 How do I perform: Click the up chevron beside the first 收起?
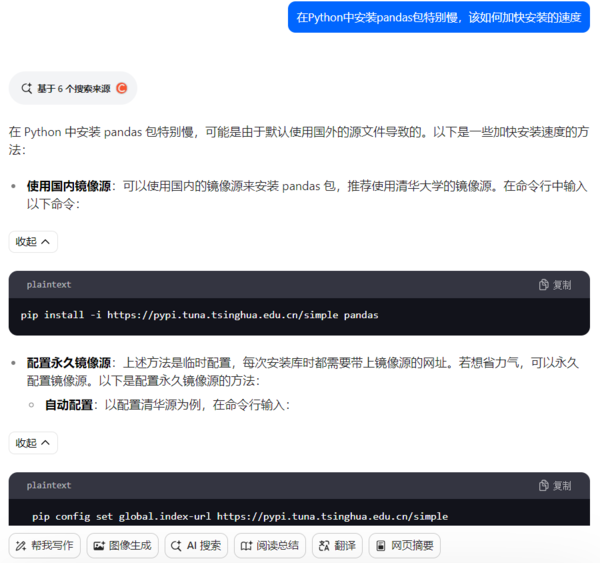click(46, 242)
